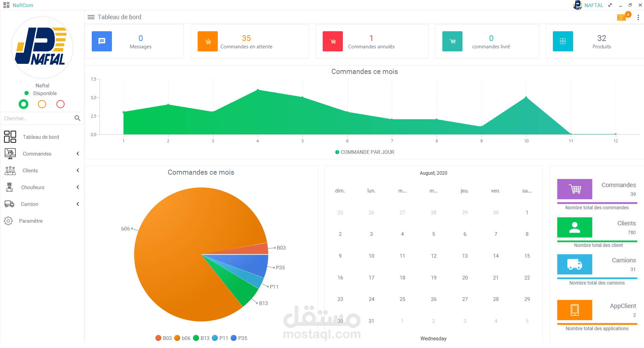This screenshot has width=644, height=348.
Task: Toggle the B03 pie legend entry
Action: (164, 338)
